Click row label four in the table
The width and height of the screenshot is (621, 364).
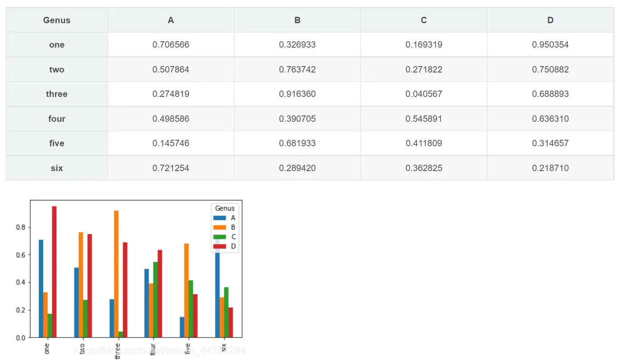click(x=57, y=118)
